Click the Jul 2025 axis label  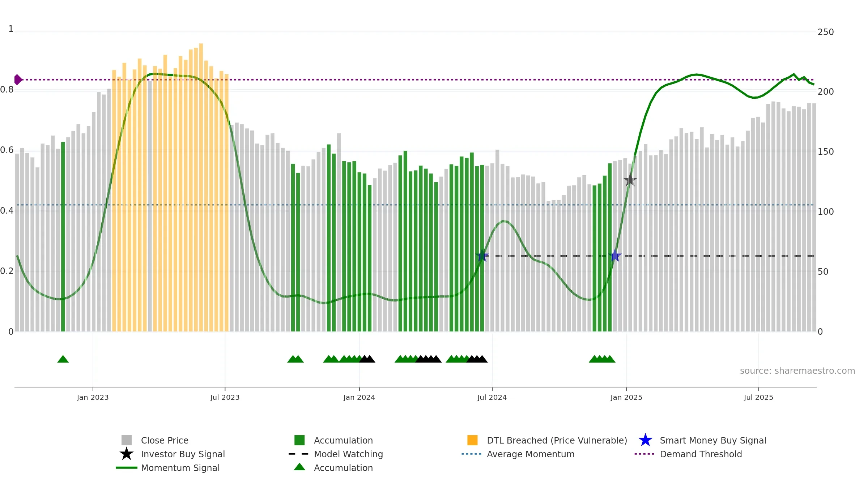[x=758, y=398]
